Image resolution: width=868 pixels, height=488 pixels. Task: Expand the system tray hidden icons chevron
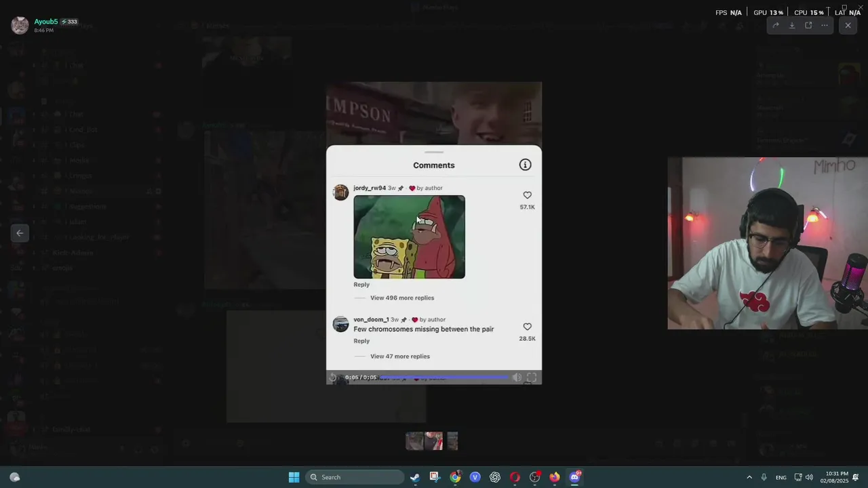(749, 477)
